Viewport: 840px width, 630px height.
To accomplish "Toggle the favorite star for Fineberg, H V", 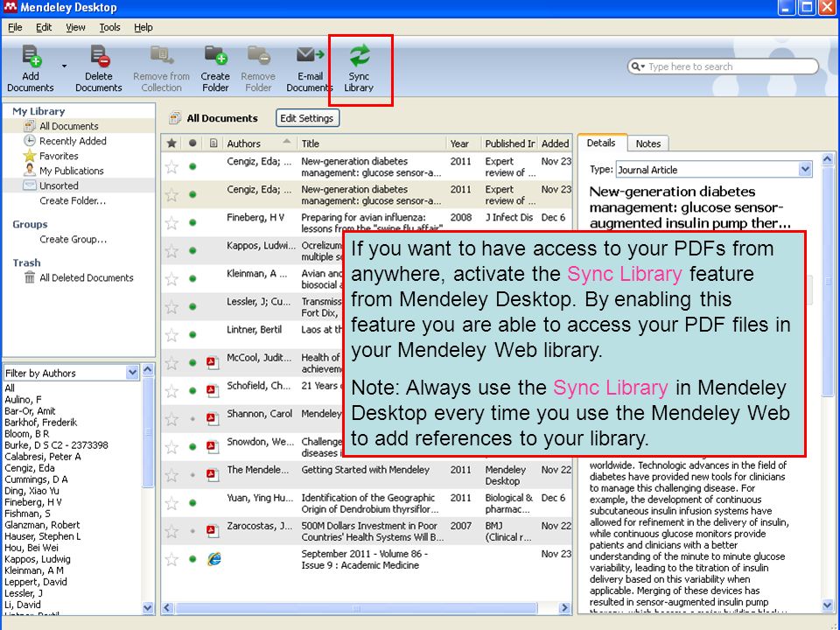I will (x=171, y=223).
